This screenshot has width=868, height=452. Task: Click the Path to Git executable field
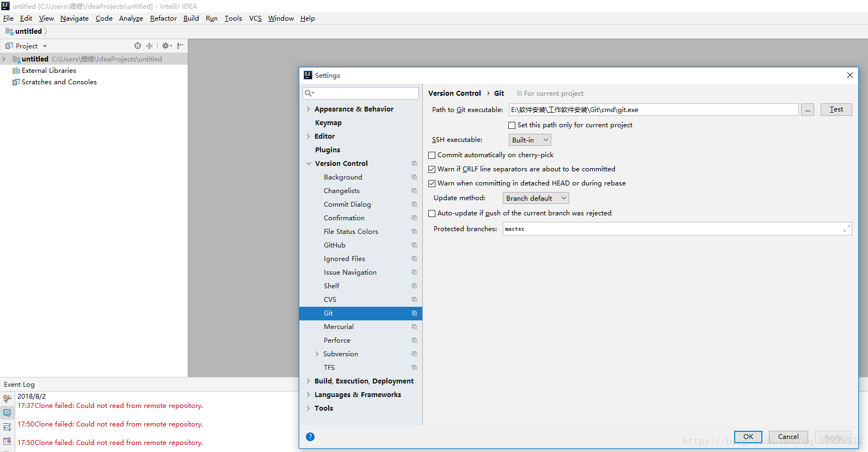coord(654,110)
